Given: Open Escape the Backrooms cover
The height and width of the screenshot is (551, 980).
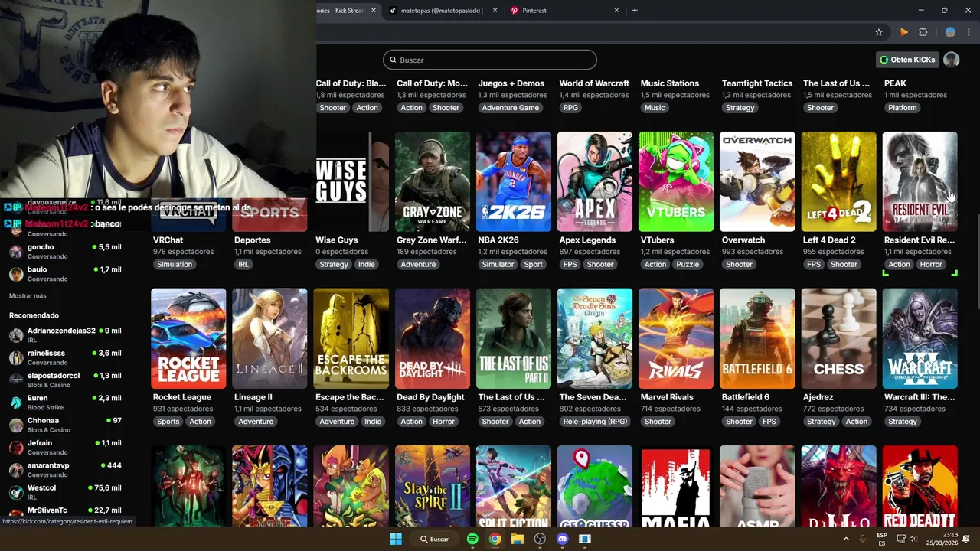Looking at the screenshot, I should (351, 338).
